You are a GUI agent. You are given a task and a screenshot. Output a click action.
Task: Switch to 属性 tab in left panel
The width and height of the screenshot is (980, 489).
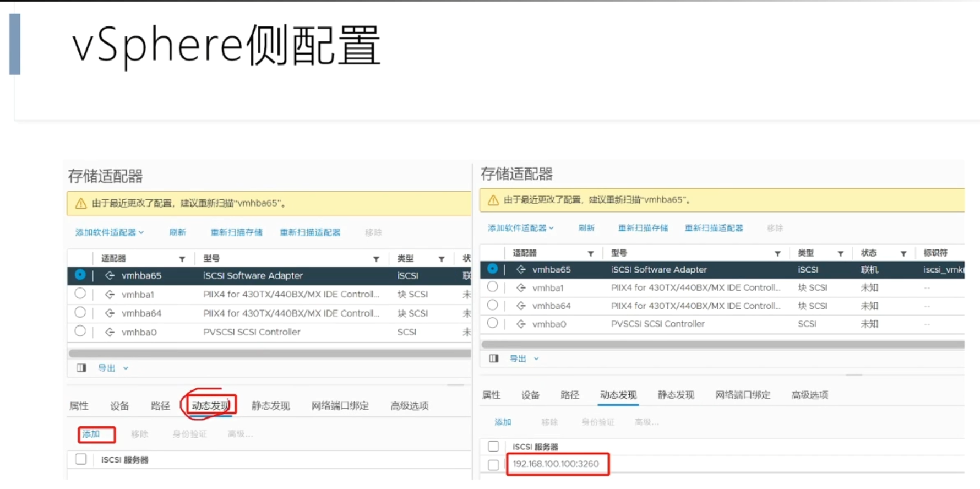coord(79,406)
